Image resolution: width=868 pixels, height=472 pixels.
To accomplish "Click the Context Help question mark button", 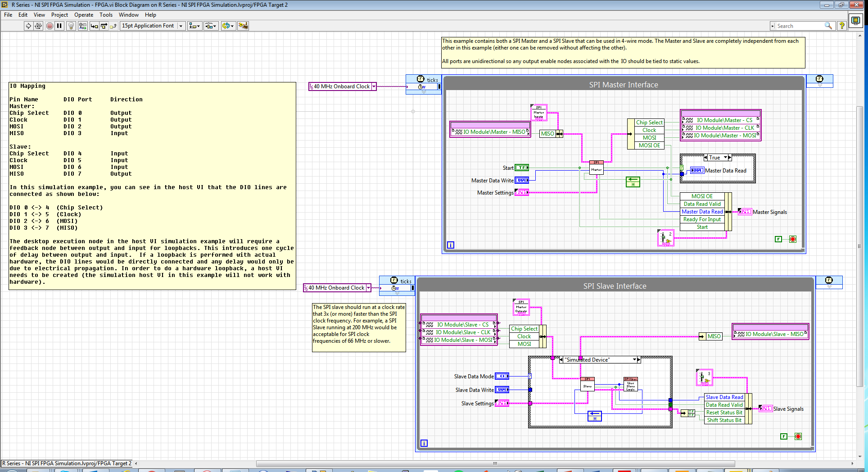I will (841, 26).
